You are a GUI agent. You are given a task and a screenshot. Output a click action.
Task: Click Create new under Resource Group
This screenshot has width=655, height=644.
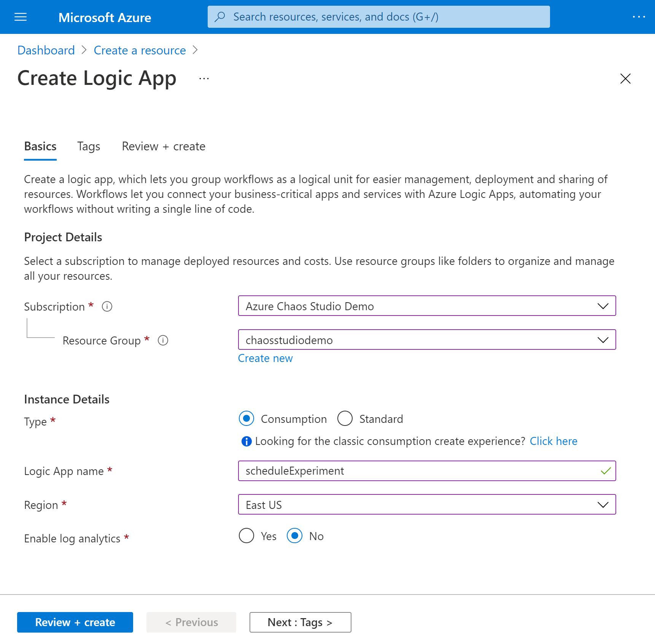pos(265,358)
